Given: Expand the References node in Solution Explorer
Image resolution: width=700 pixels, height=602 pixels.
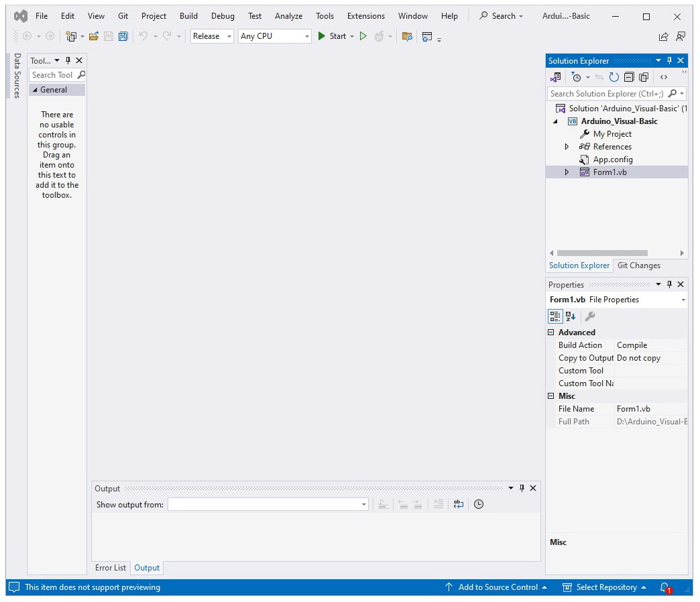Looking at the screenshot, I should click(x=567, y=146).
